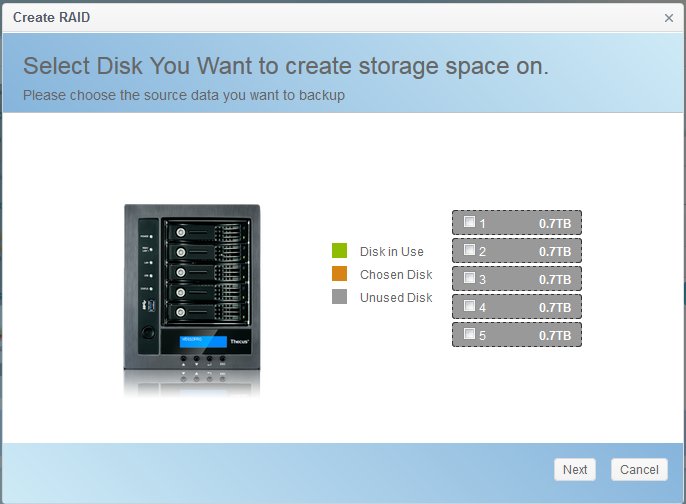The image size is (686, 504).
Task: Close the Create RAID dialog
Action: pyautogui.click(x=669, y=18)
